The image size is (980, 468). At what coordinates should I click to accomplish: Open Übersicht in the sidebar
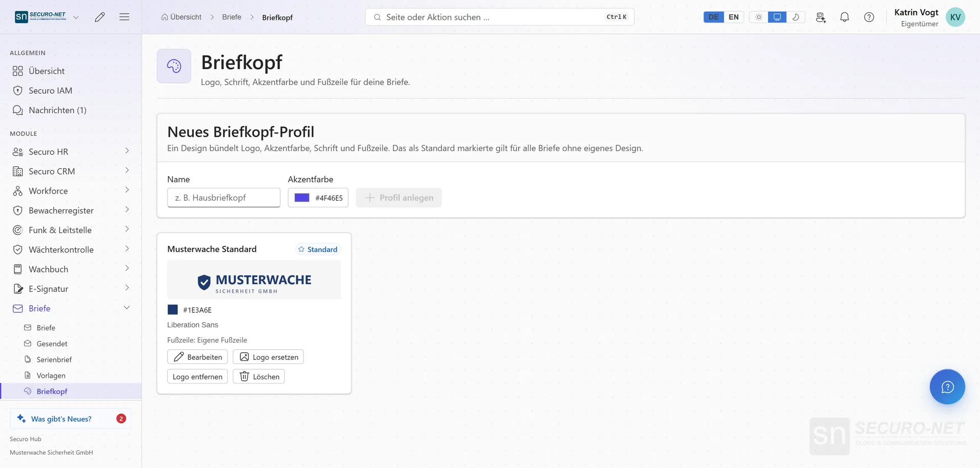click(71, 71)
